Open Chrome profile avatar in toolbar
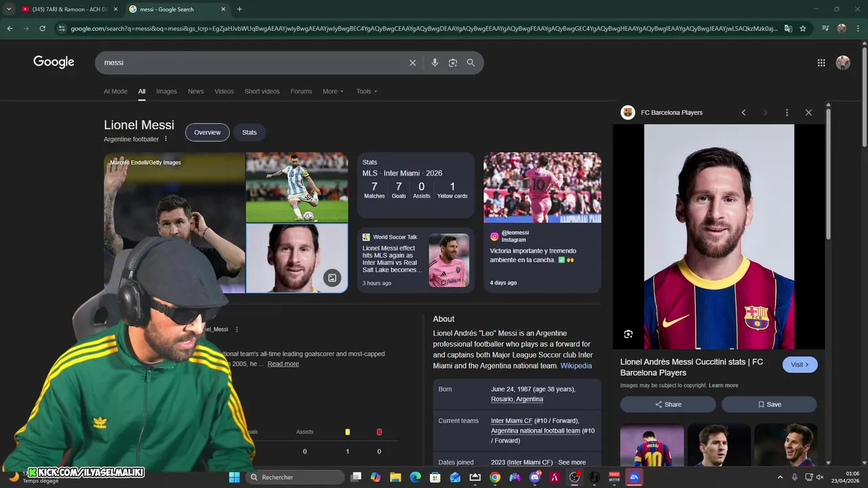The image size is (868, 488). [x=842, y=28]
